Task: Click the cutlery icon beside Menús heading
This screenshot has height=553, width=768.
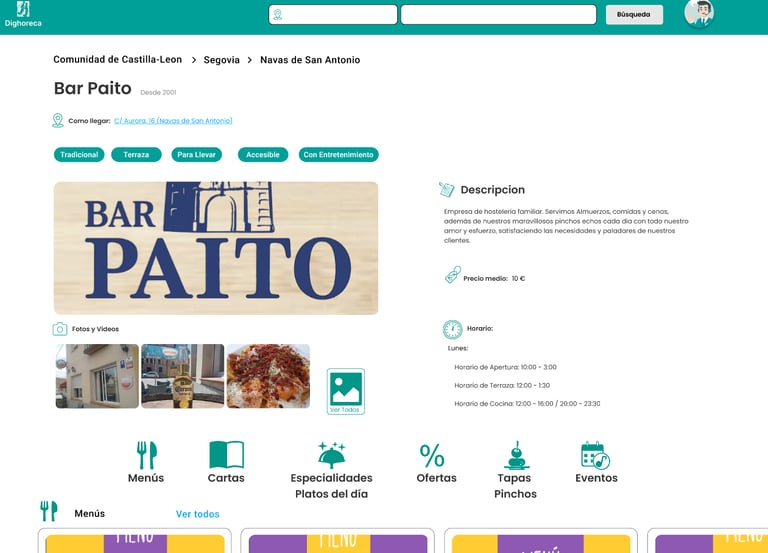Action: coord(48,511)
